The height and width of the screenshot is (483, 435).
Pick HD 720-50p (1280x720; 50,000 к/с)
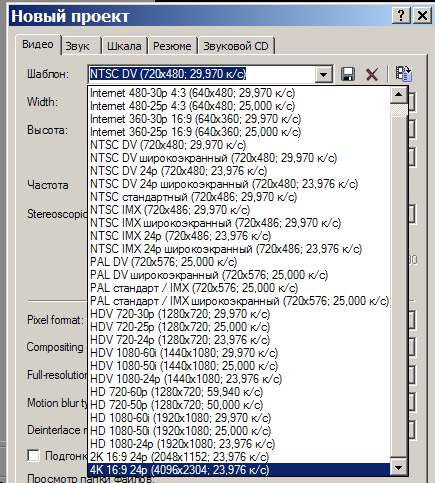[x=239, y=405]
